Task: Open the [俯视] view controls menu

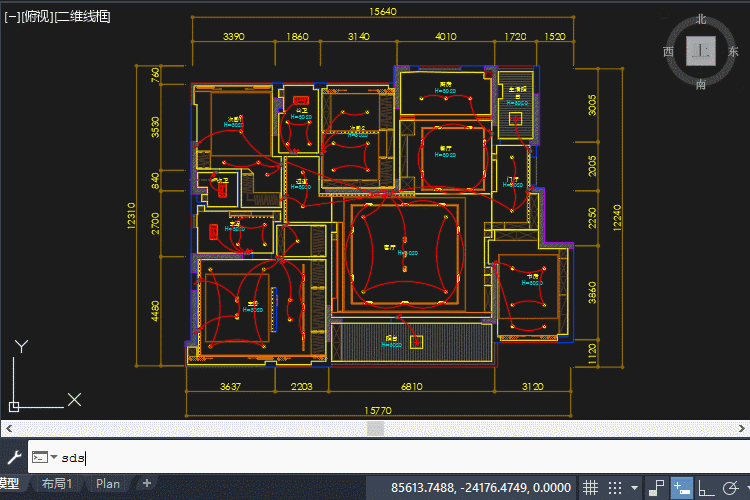Action: pos(39,16)
